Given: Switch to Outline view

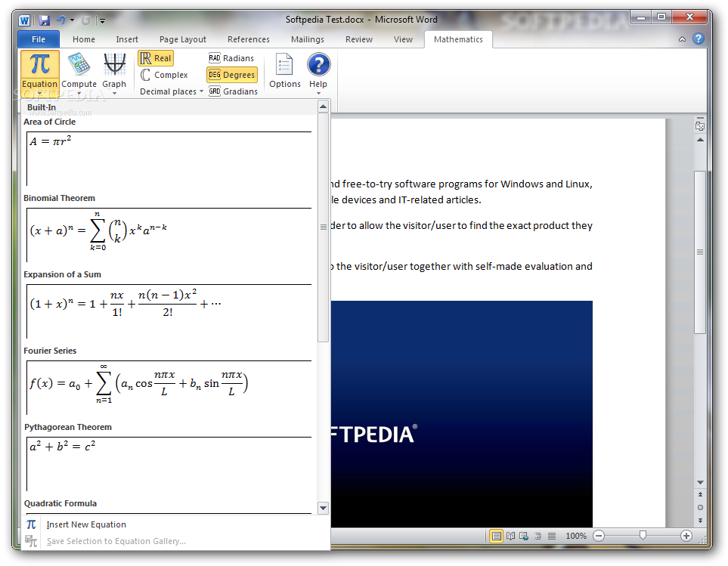Looking at the screenshot, I should 537,537.
